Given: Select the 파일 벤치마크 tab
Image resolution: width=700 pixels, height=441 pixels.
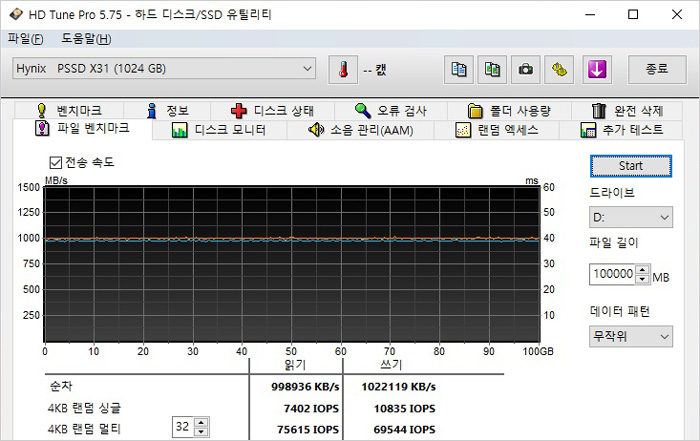Looking at the screenshot, I should (83, 129).
